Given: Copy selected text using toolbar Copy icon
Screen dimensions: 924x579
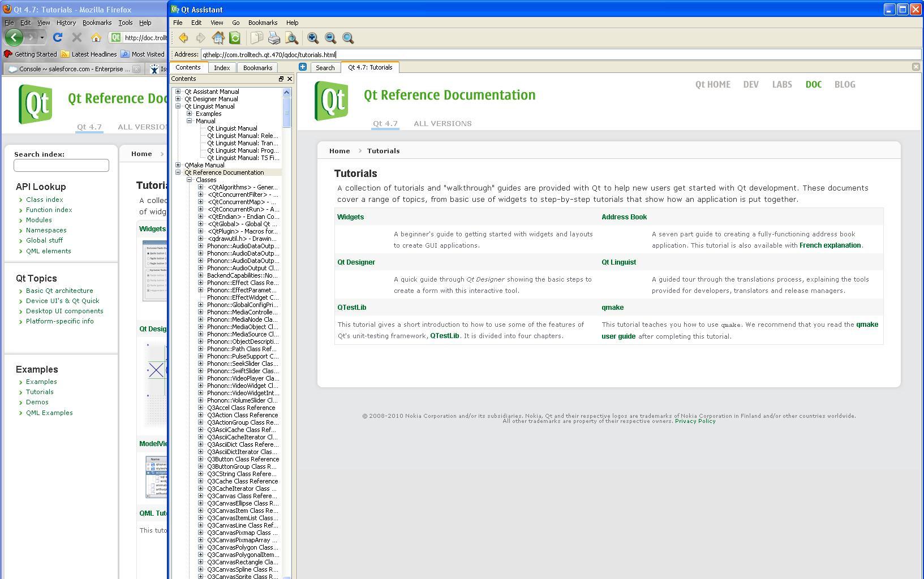Looking at the screenshot, I should (257, 38).
